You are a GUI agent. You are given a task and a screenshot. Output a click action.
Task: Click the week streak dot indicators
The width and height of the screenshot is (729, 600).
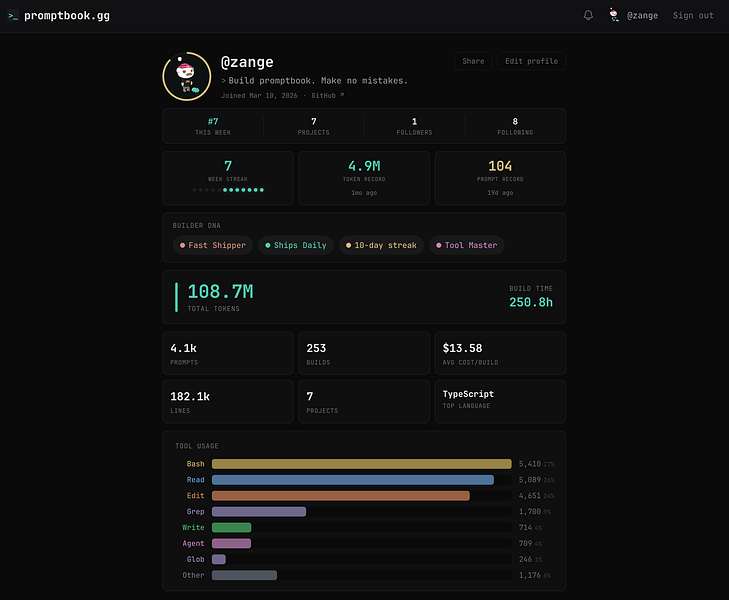[228, 190]
